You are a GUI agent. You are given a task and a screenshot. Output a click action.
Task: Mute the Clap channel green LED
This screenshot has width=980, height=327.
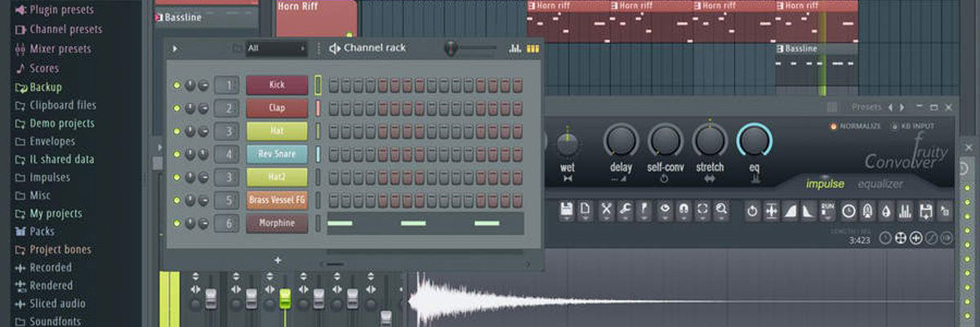[176, 108]
